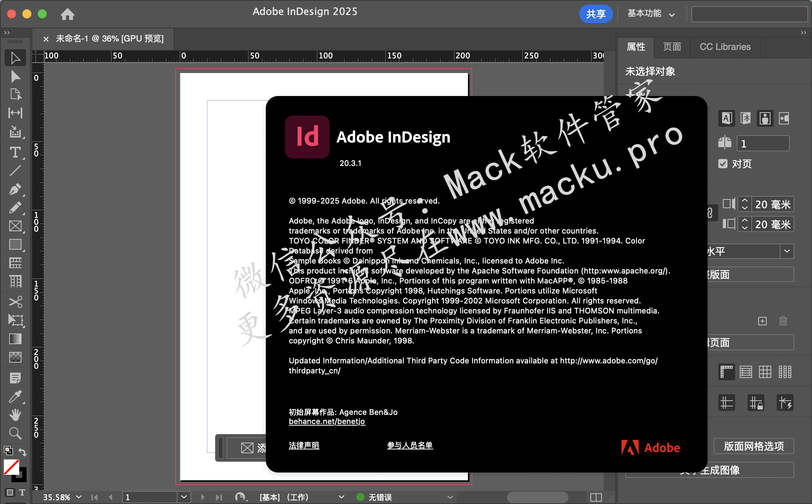Switch to the 页面 tab

pos(672,47)
